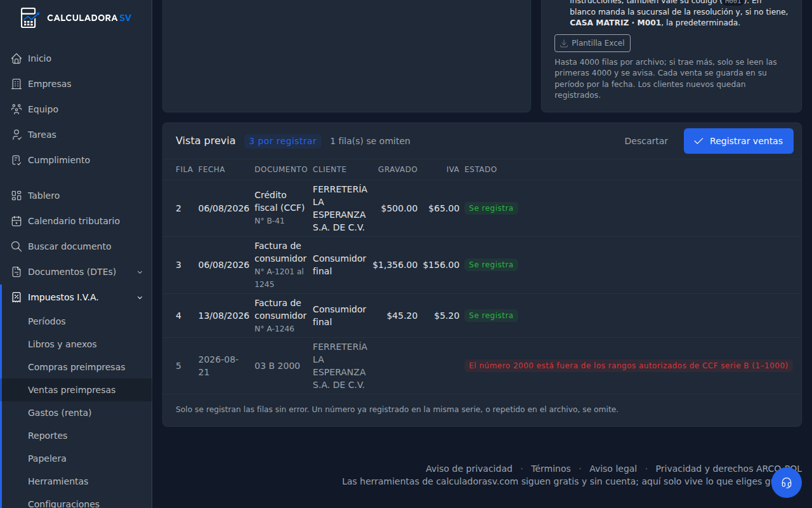Click the '3 por registrar' badge
812x508 pixels.
point(282,141)
